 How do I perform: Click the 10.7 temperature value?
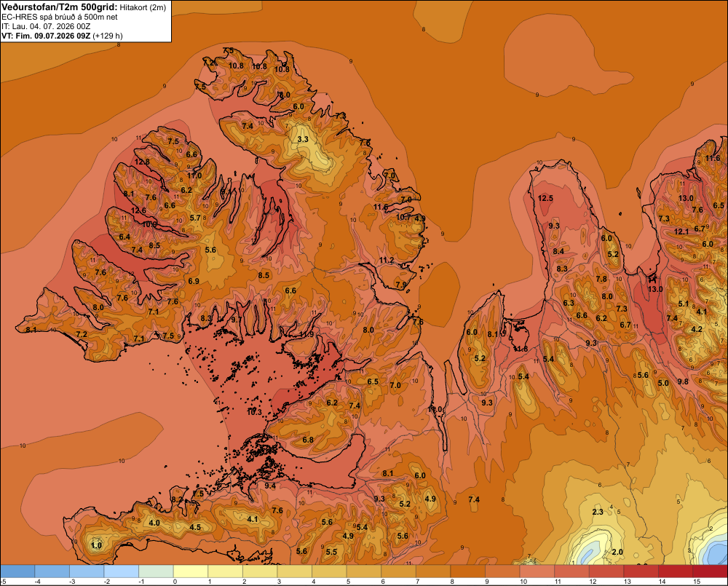coord(403,217)
